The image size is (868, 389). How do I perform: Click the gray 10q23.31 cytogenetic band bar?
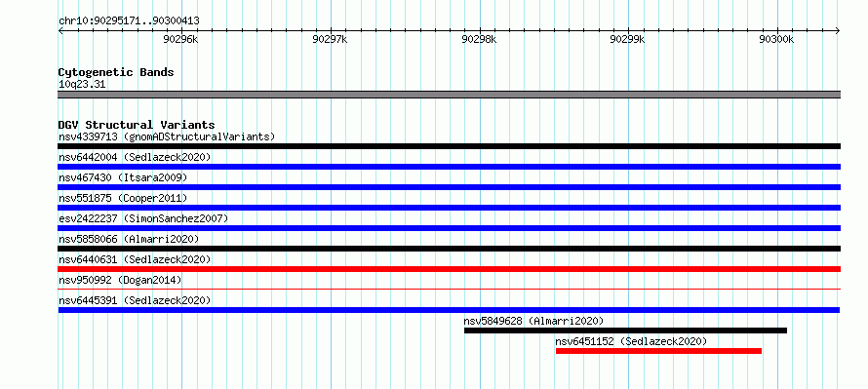click(449, 95)
